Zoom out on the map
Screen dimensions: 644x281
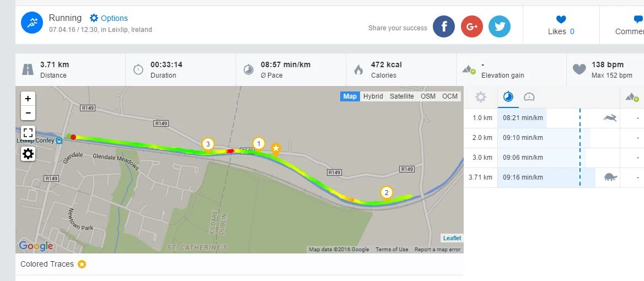coord(28,113)
